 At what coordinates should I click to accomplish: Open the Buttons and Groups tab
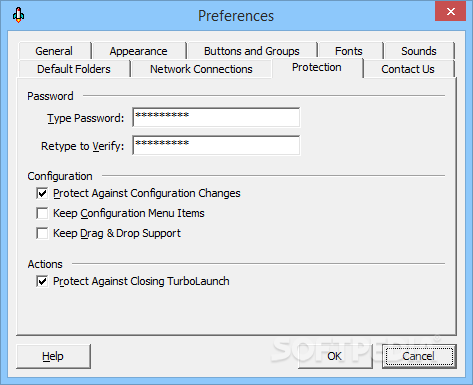tap(252, 51)
